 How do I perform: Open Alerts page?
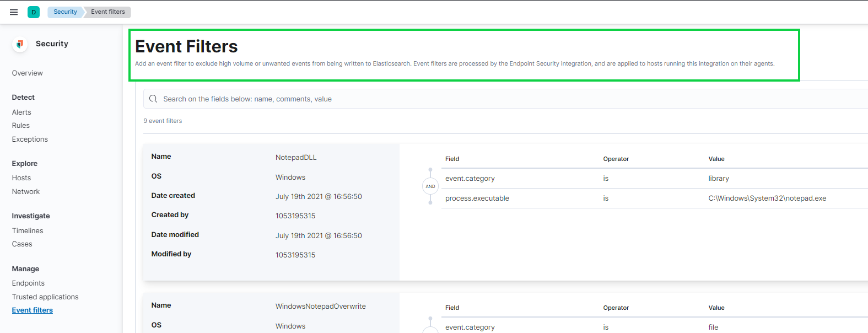(21, 112)
